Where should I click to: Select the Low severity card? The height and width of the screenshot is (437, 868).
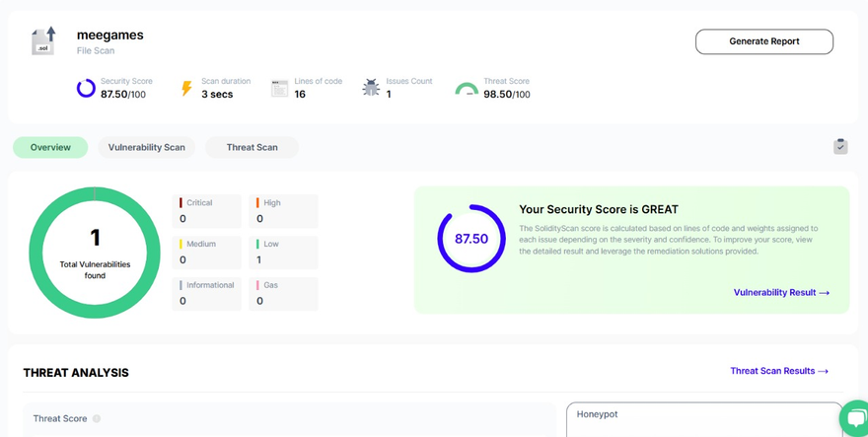coord(284,253)
